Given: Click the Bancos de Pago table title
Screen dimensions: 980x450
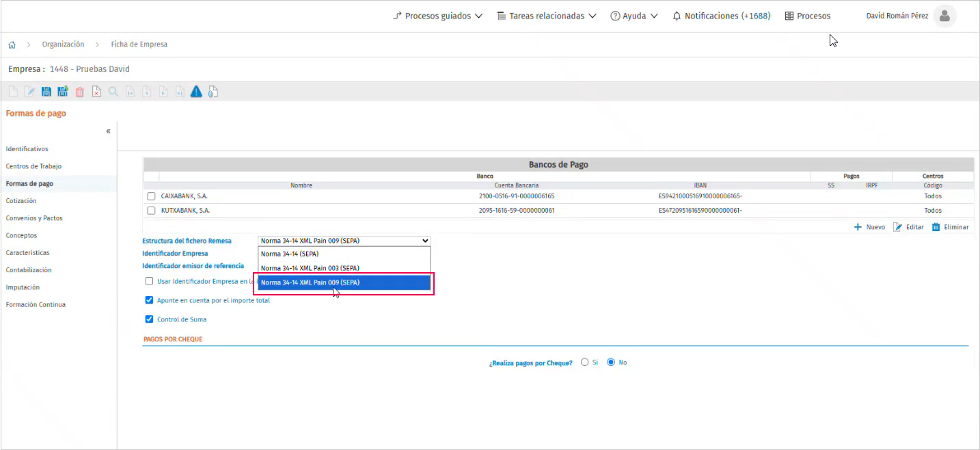Looking at the screenshot, I should point(558,165).
